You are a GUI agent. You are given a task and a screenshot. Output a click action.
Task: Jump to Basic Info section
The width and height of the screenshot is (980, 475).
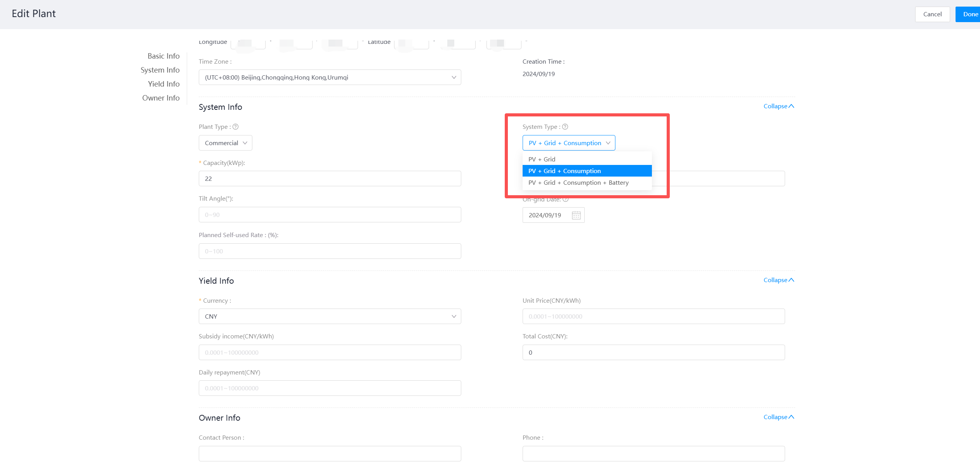tap(163, 56)
